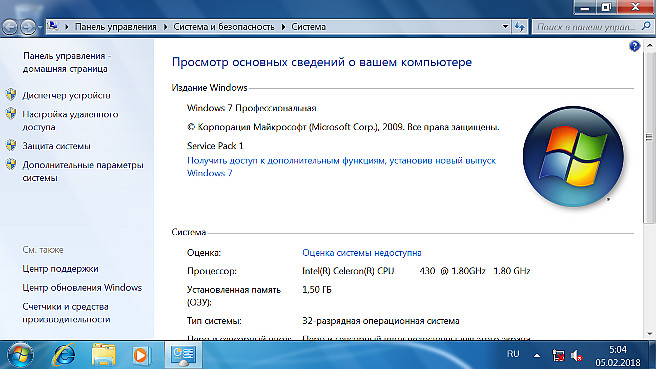Image resolution: width=656 pixels, height=369 pixels.
Task: Click the Start orb button
Action: (20, 355)
